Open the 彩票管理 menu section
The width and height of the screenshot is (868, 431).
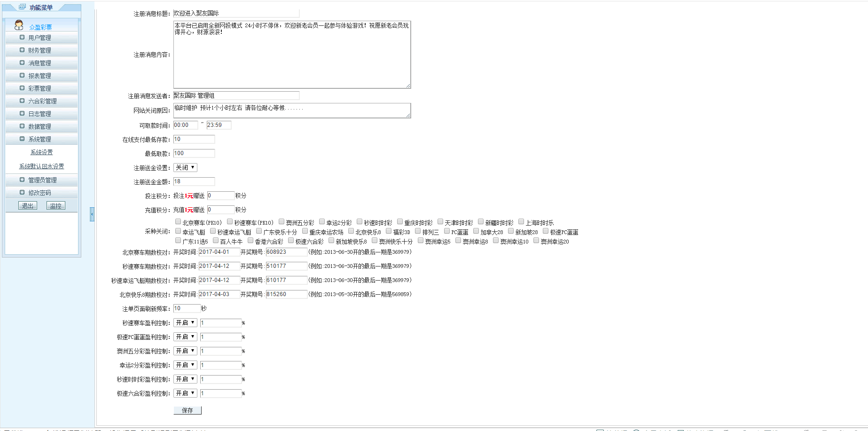tap(41, 88)
